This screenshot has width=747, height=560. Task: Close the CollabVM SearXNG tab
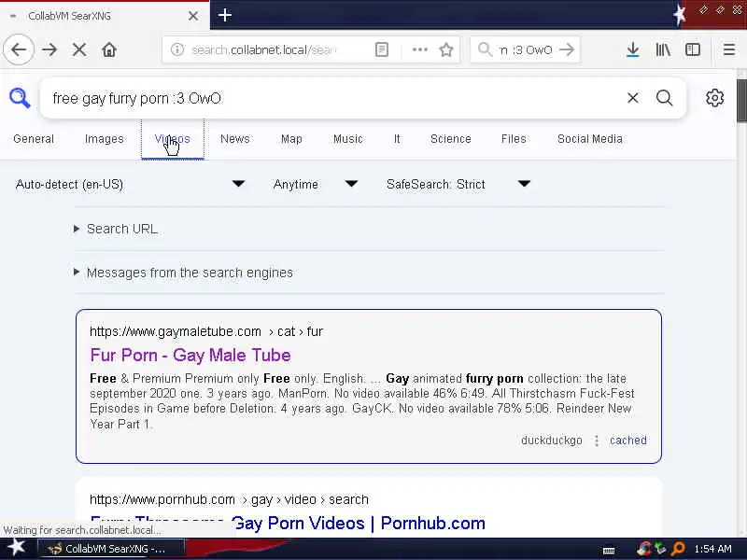(193, 16)
